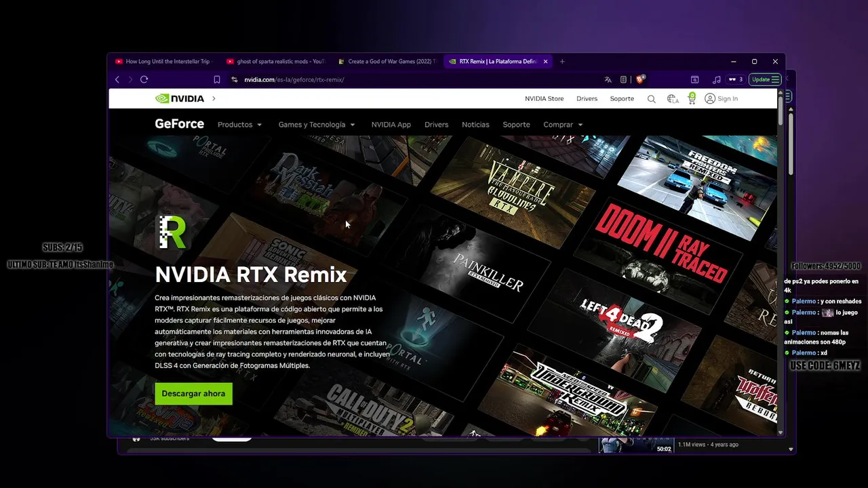The width and height of the screenshot is (868, 488).
Task: Open Drivers in GeForce navigation
Action: click(x=436, y=125)
